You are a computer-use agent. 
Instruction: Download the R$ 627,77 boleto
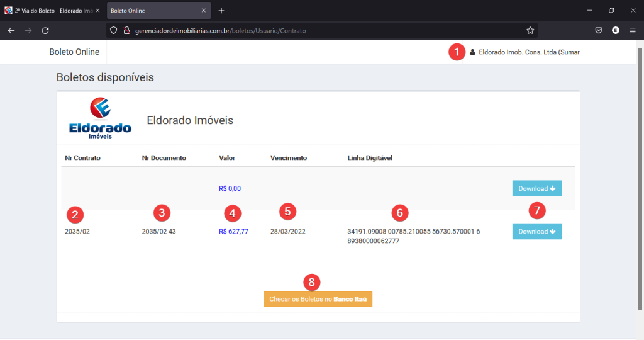[x=537, y=232]
